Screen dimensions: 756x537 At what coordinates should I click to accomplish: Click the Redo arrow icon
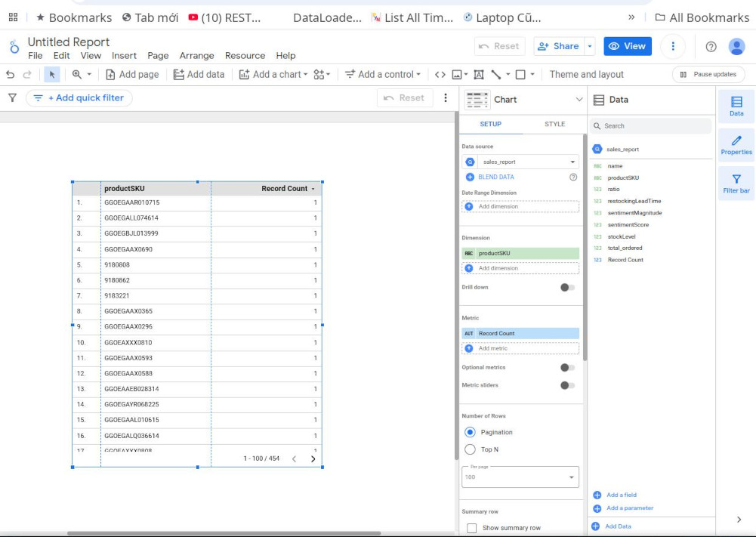[x=27, y=74]
